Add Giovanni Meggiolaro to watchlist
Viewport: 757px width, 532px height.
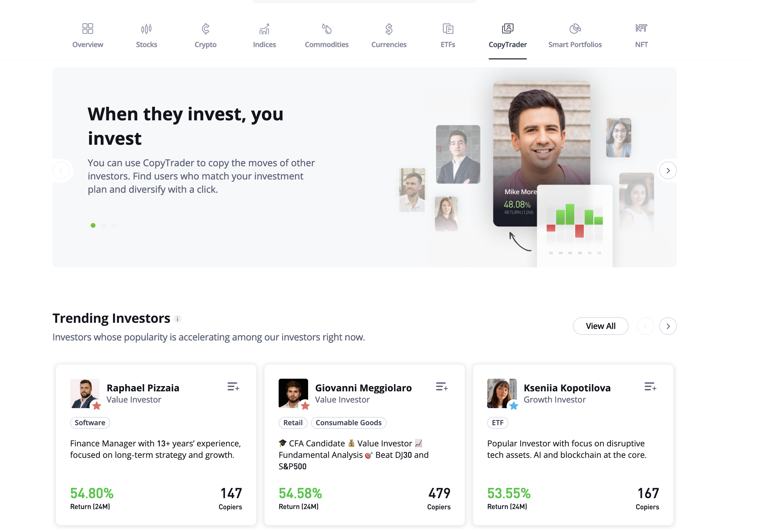[x=442, y=387]
